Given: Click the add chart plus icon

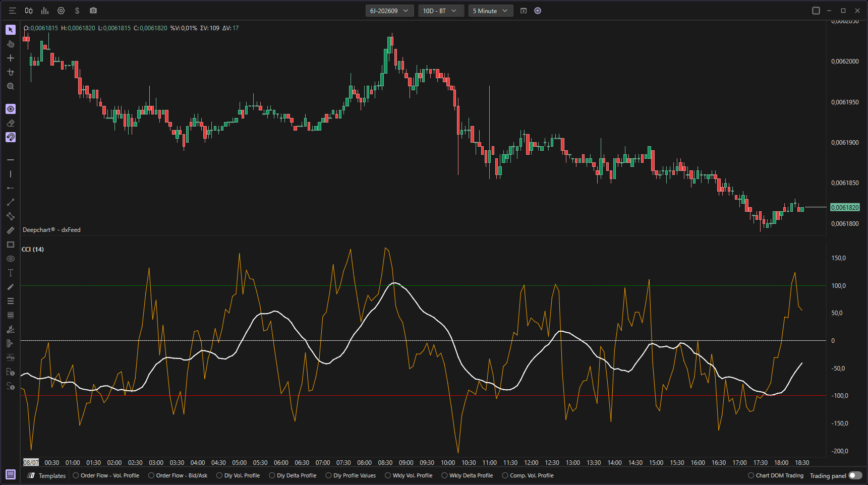Looking at the screenshot, I should coord(538,11).
